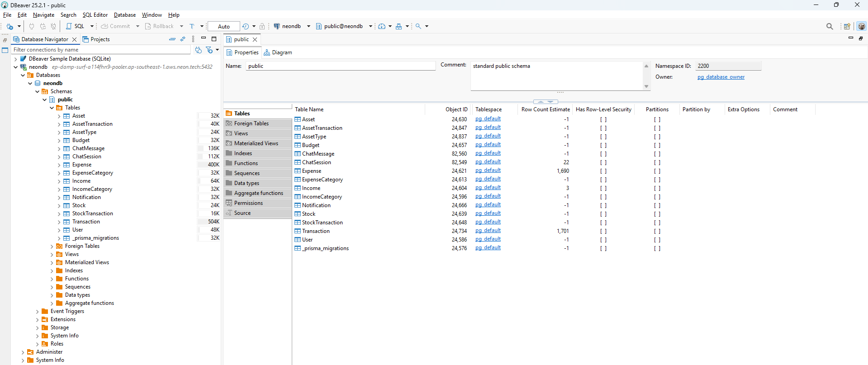Open pg_default tablespace link for Transaction
868x365 pixels.
click(488, 231)
